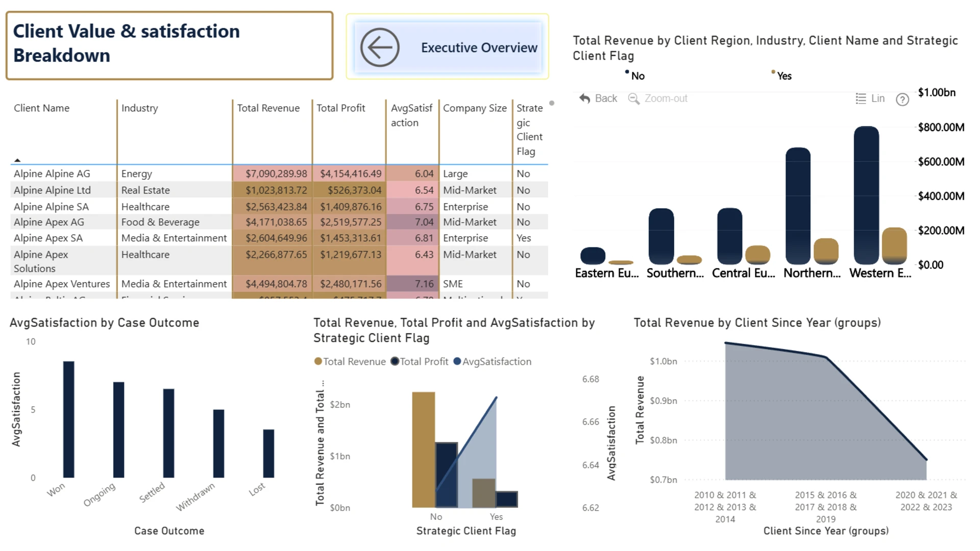
Task: Click the 2010–2014 client since group label
Action: 725,507
